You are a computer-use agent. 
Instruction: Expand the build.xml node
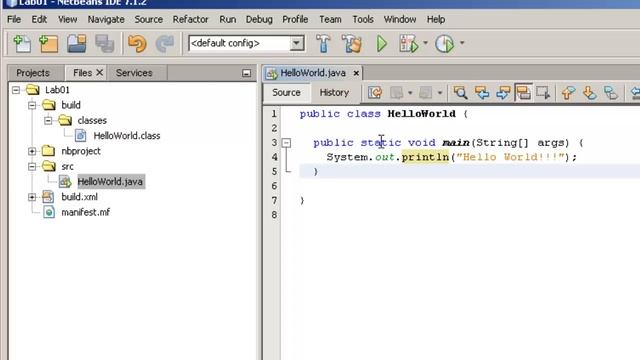coord(32,197)
